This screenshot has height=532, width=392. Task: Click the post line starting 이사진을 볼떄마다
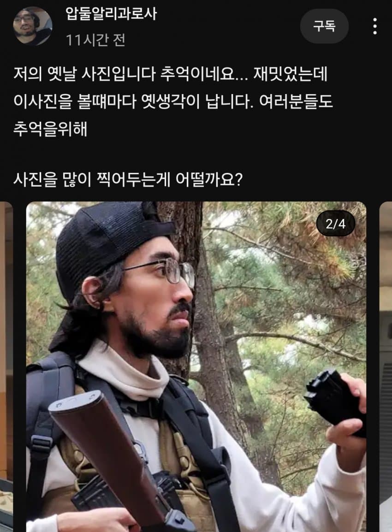(173, 101)
